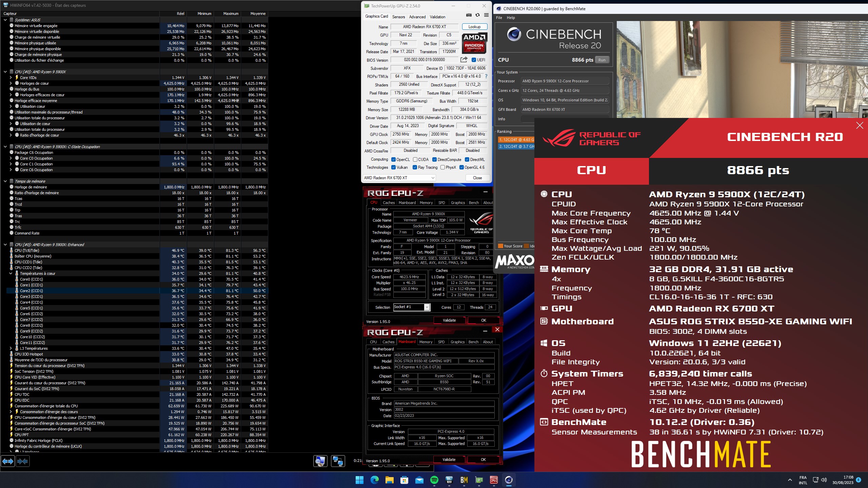Image resolution: width=868 pixels, height=488 pixels.
Task: Click the BIOS export share icon in GPU-Z
Action: pyautogui.click(x=464, y=60)
